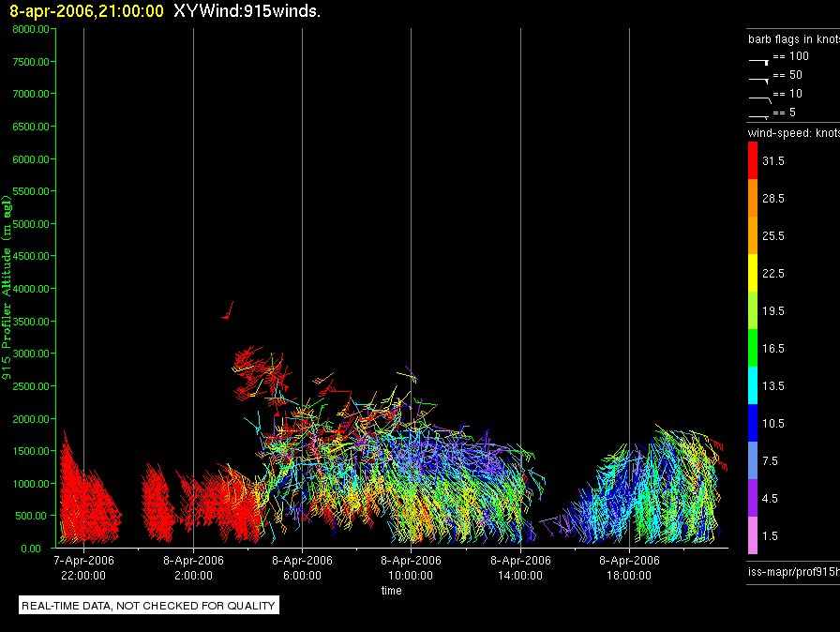Click the 8-Apr-2006 6:00:00 time tick label

(302, 567)
